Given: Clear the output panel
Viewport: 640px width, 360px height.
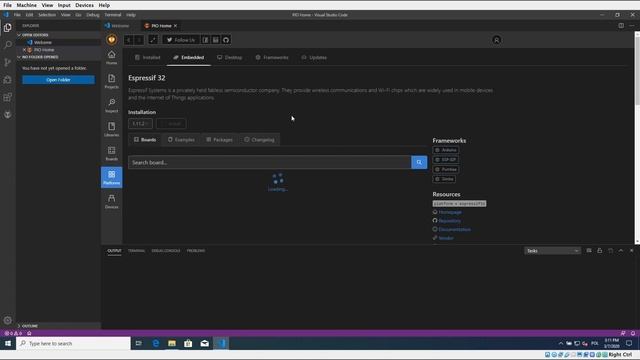Looking at the screenshot, I should (x=589, y=251).
